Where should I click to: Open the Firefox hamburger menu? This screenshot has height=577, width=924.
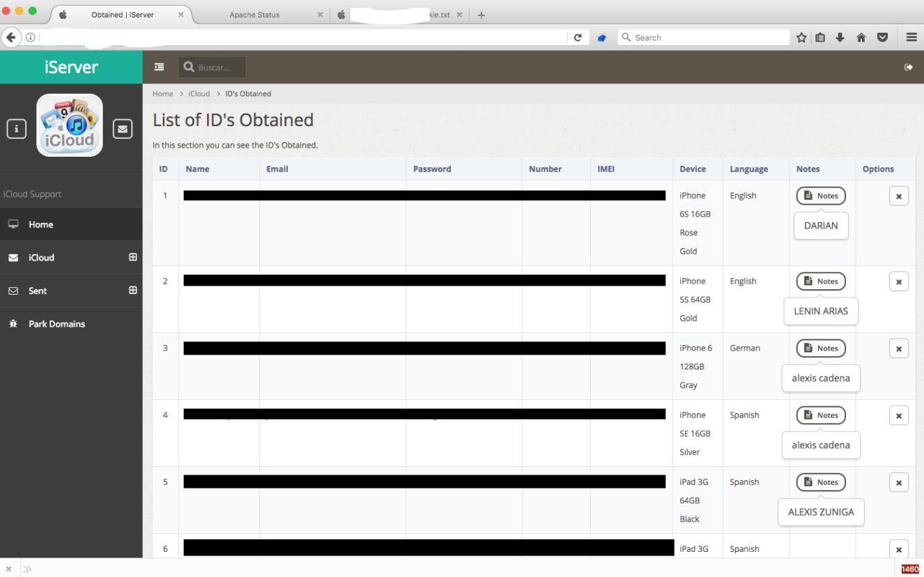911,38
